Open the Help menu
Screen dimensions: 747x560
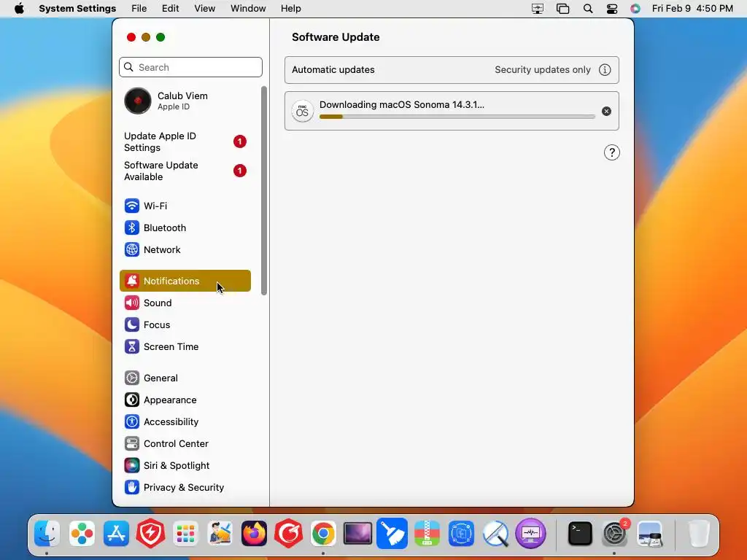click(290, 9)
